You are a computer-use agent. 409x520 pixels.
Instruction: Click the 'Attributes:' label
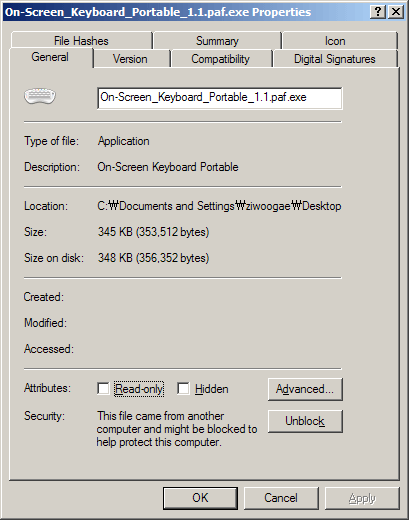(x=47, y=388)
